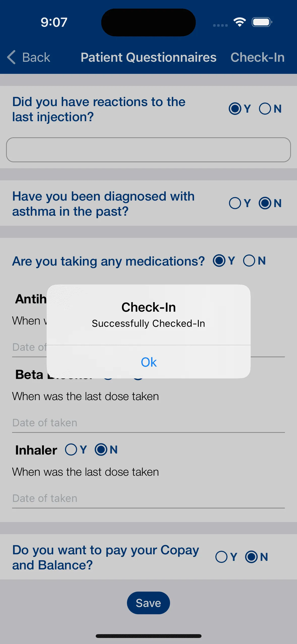The width and height of the screenshot is (297, 644).
Task: Tap the Wi-Fi status icon
Action: [x=240, y=22]
